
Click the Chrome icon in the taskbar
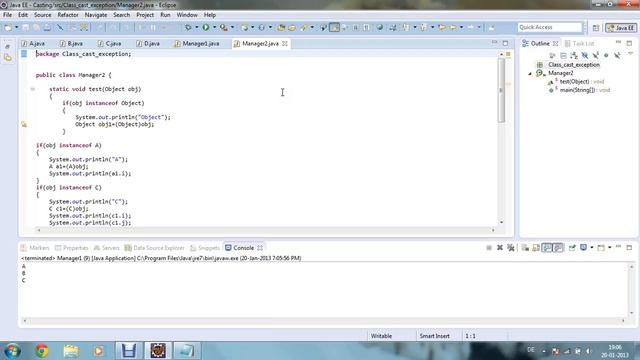point(41,351)
